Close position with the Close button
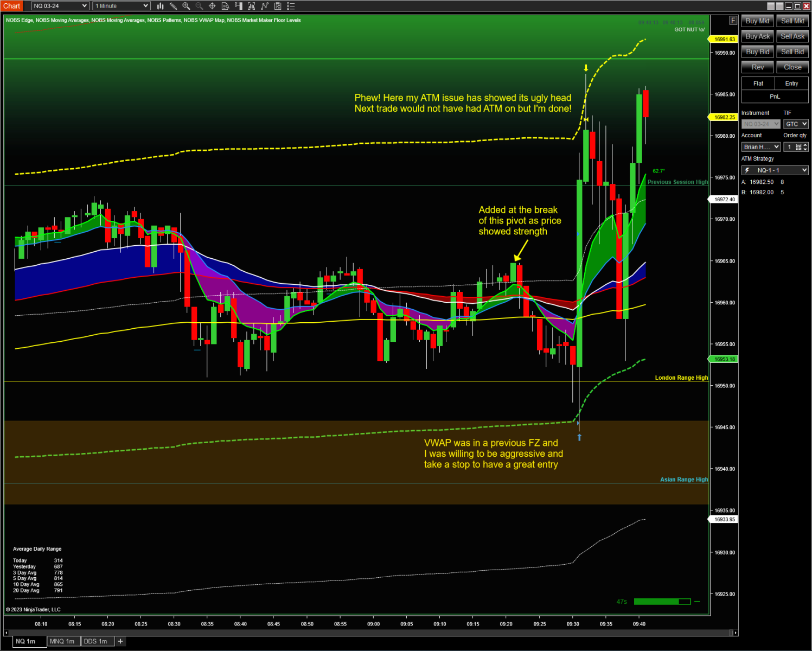 coord(792,67)
